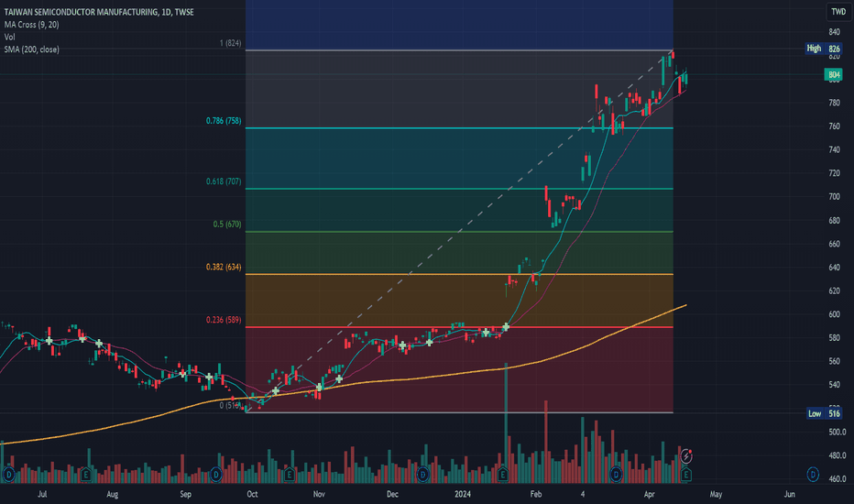Image resolution: width=854 pixels, height=504 pixels.
Task: Open the upcoming dividend D marker past May
Action: (x=813, y=475)
